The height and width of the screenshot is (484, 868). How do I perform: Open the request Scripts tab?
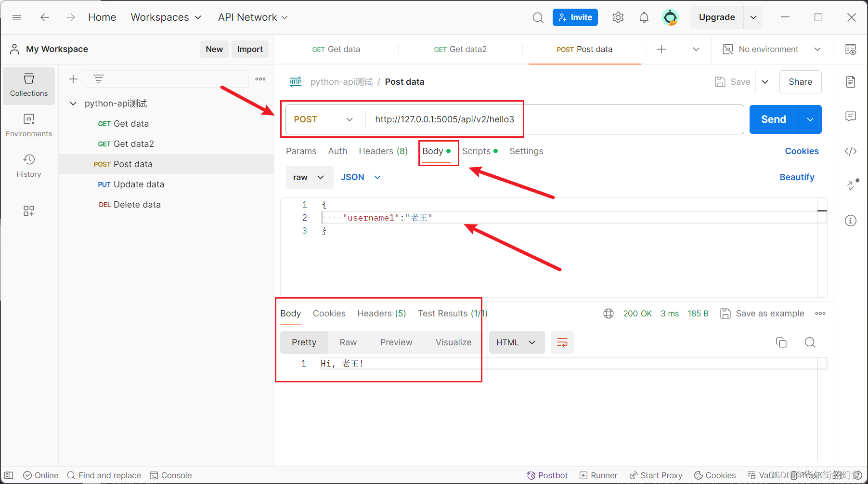point(480,151)
